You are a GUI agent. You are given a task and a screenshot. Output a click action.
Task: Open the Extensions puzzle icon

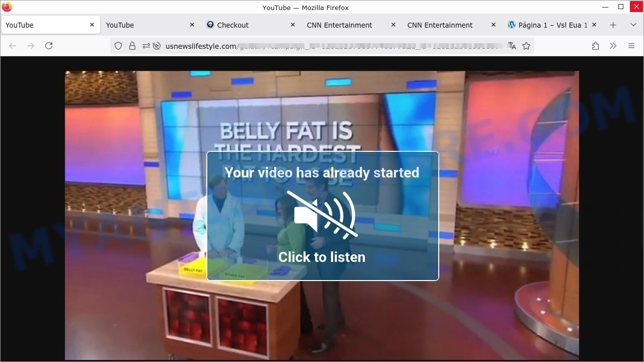[595, 46]
